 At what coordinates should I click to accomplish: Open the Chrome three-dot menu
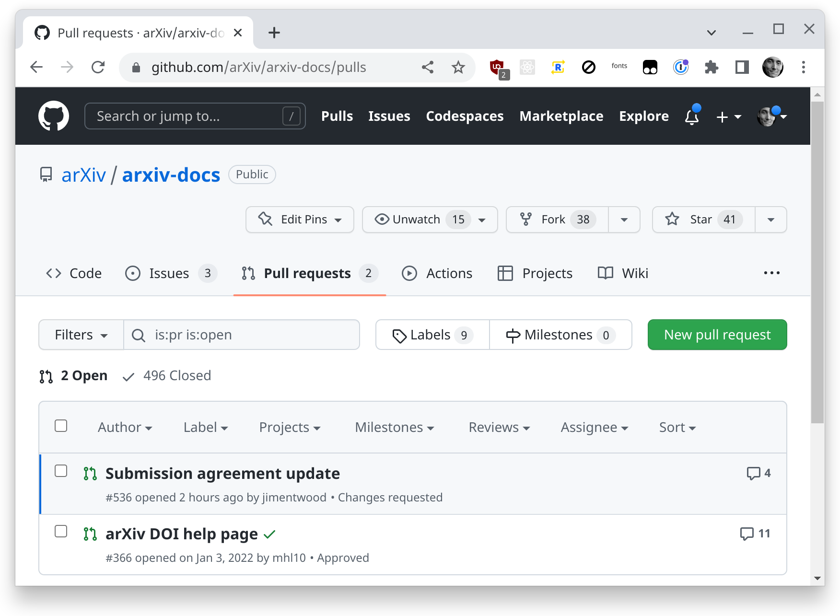804,67
